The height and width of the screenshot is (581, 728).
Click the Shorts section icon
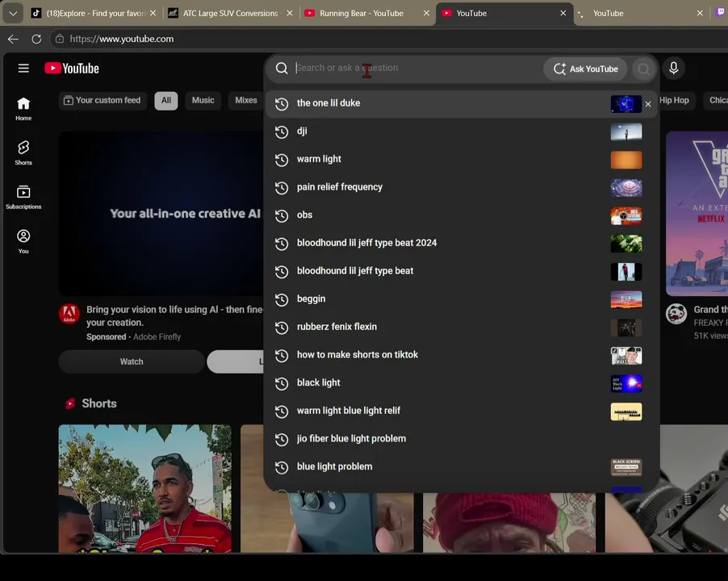click(x=70, y=403)
